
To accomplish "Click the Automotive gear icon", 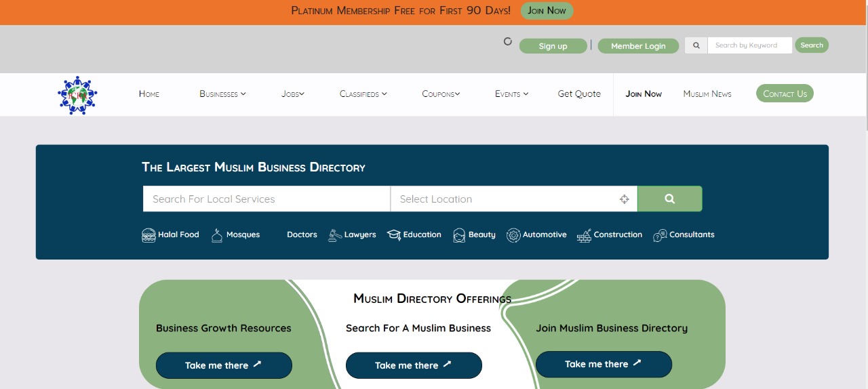I will 513,235.
